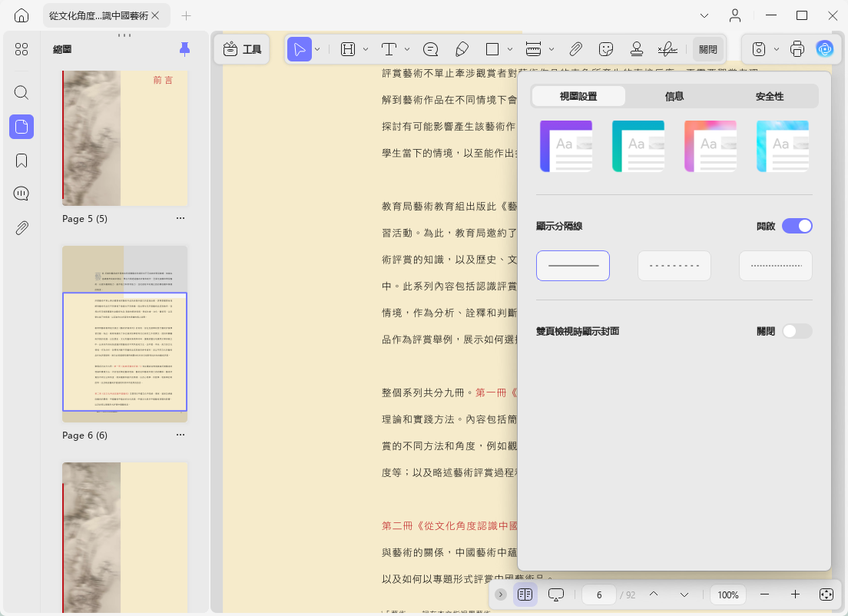Turn off the 顯示分隔線 switch
848x616 pixels.
(x=797, y=226)
